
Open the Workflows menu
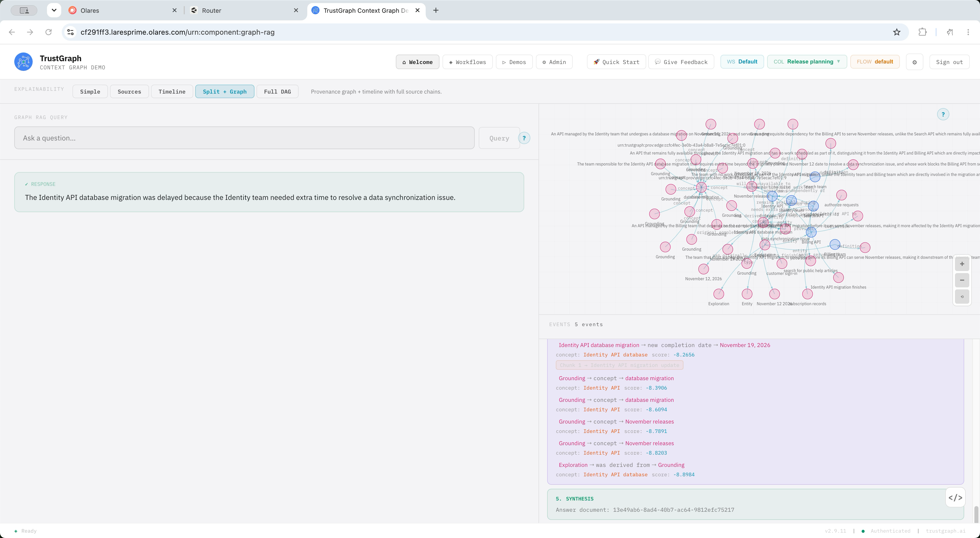(468, 62)
